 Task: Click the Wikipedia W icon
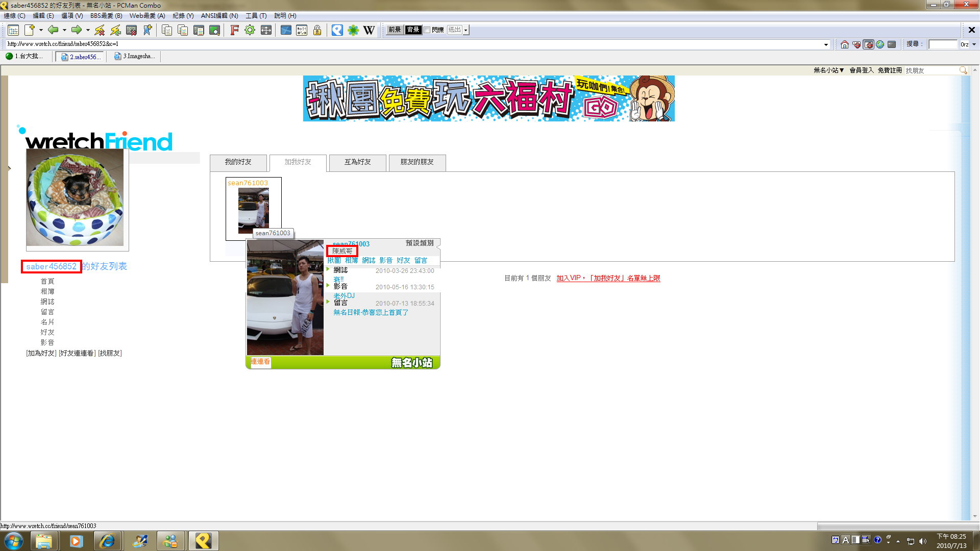(x=369, y=30)
